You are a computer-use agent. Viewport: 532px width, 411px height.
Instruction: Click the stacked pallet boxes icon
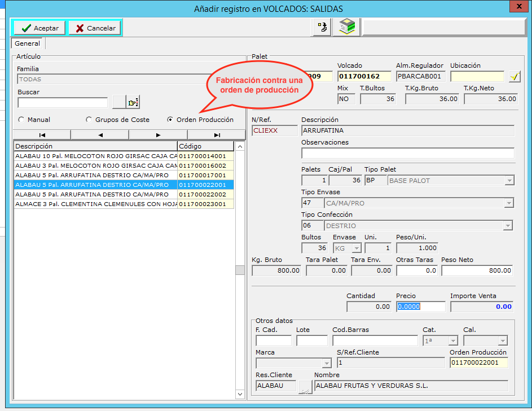[x=346, y=27]
